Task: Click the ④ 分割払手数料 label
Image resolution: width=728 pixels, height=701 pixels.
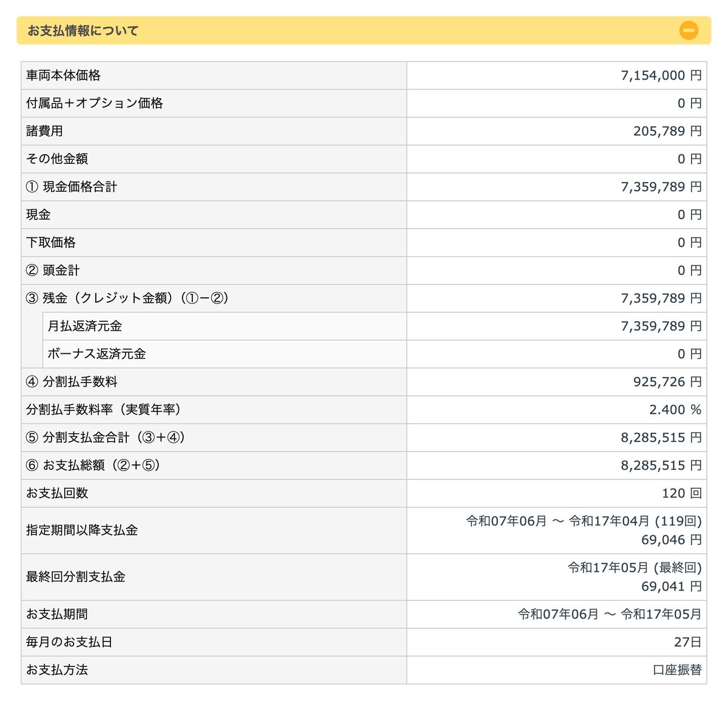Action: point(72,382)
